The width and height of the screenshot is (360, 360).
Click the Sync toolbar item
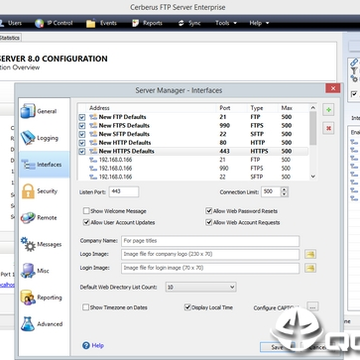[189, 23]
